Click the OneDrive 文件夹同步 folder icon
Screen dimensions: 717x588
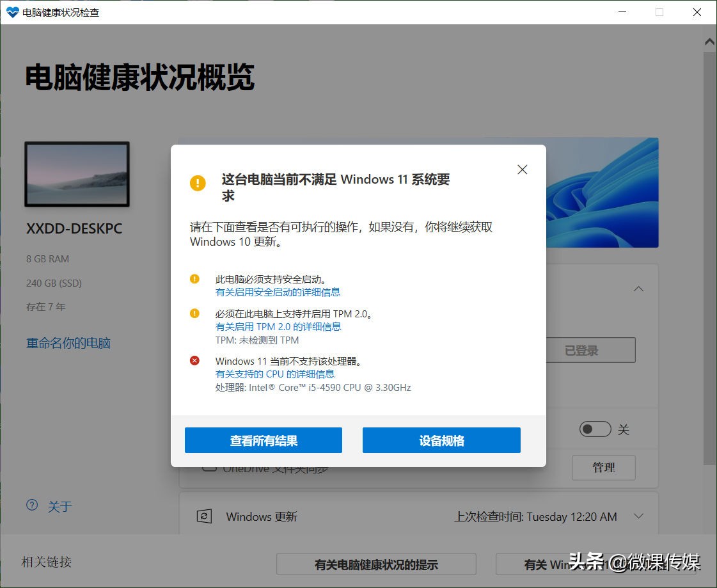[x=209, y=468]
